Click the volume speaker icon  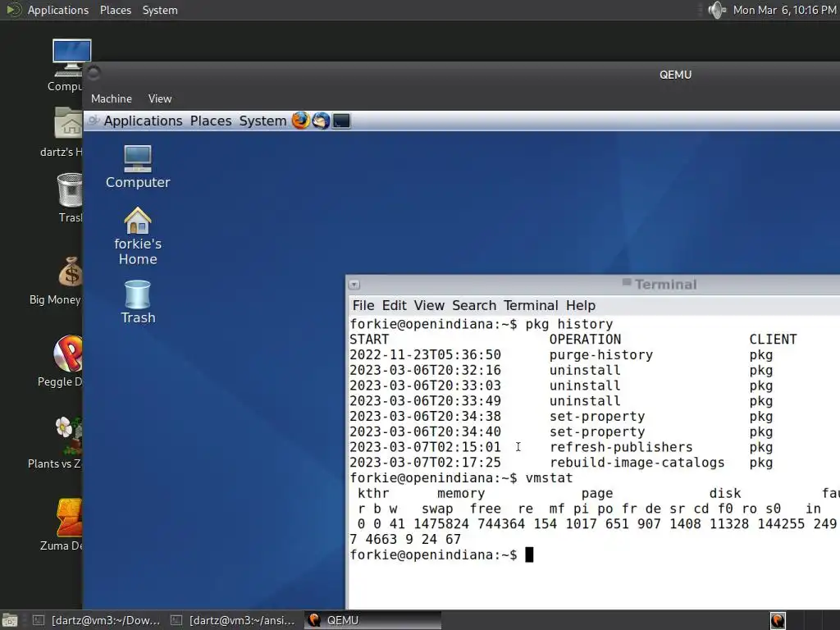point(716,10)
